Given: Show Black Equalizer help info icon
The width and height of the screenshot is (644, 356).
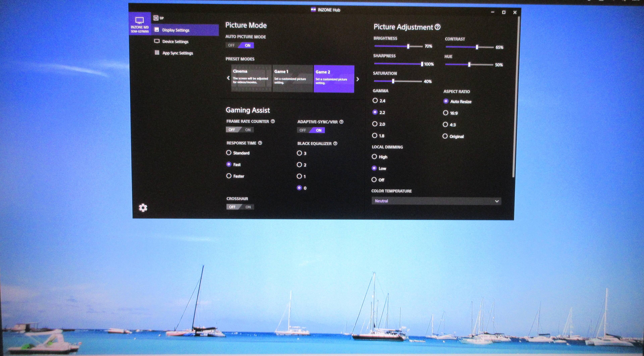Looking at the screenshot, I should point(335,143).
